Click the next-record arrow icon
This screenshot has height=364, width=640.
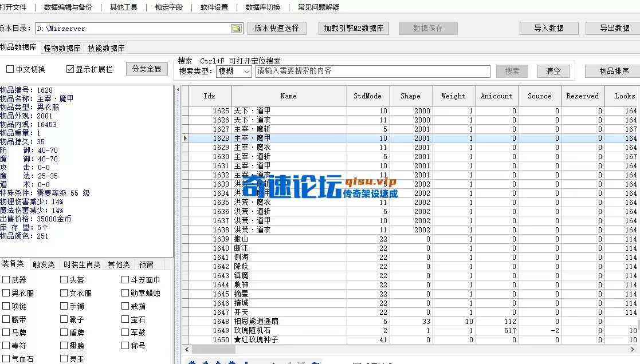tap(218, 362)
